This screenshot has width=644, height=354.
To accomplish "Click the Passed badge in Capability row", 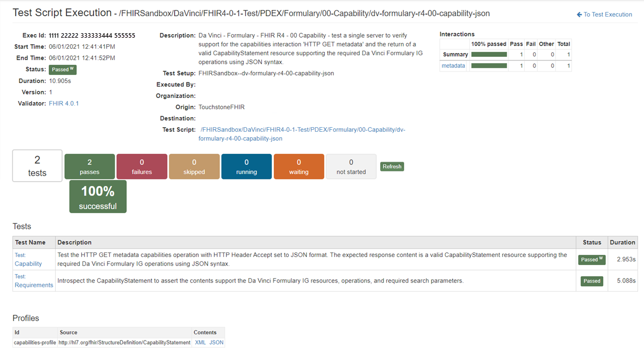I will pos(592,259).
